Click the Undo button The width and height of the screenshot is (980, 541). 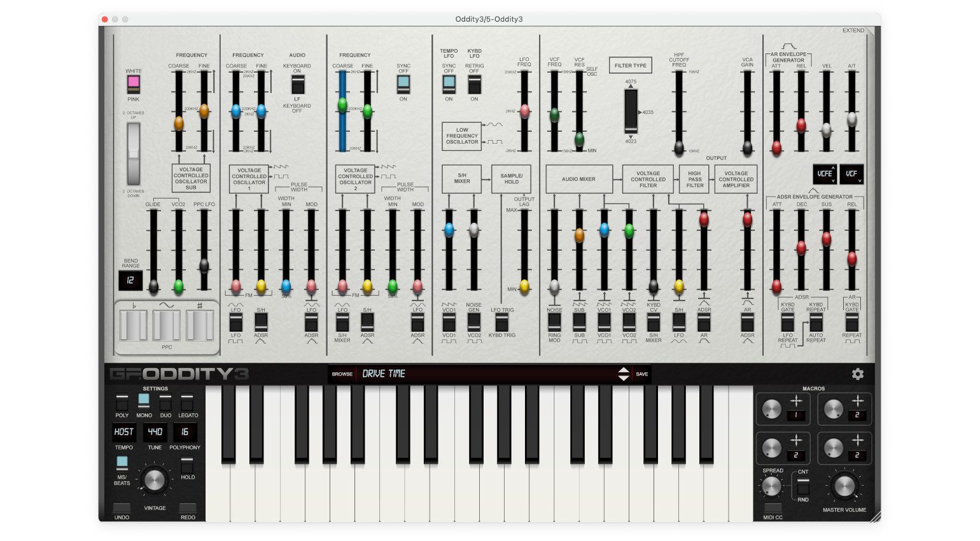pyautogui.click(x=122, y=508)
